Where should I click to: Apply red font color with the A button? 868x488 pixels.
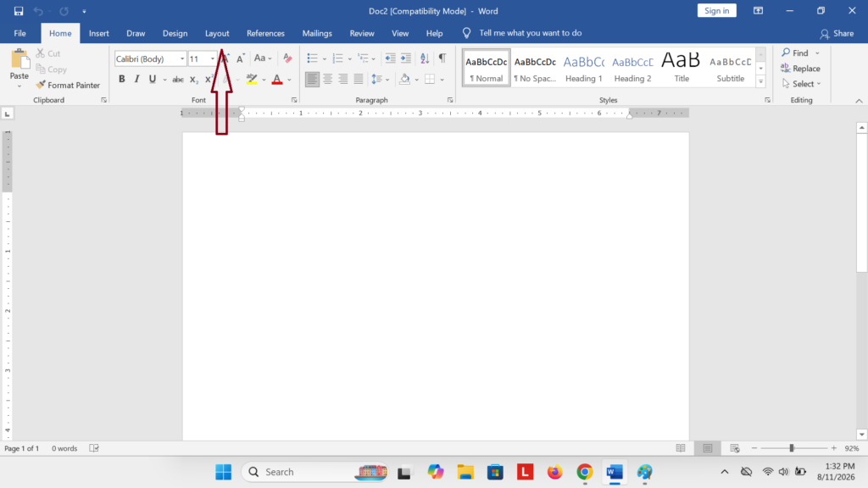(277, 79)
